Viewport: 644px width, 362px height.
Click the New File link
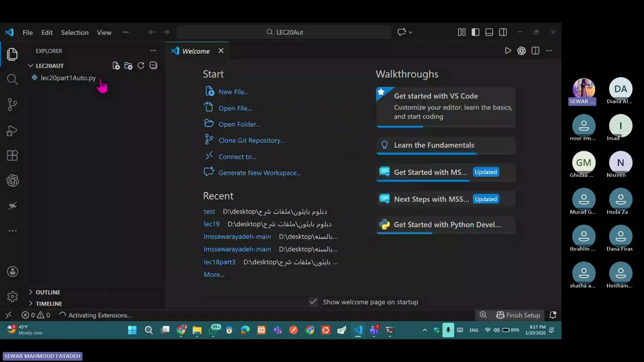point(233,92)
